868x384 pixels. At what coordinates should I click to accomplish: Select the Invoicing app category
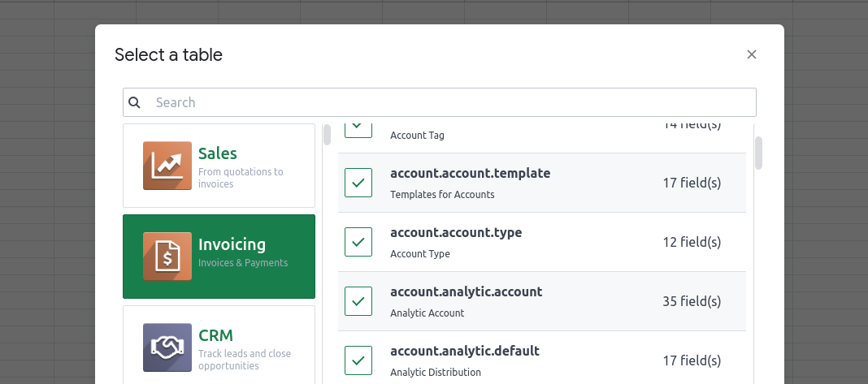click(x=219, y=257)
